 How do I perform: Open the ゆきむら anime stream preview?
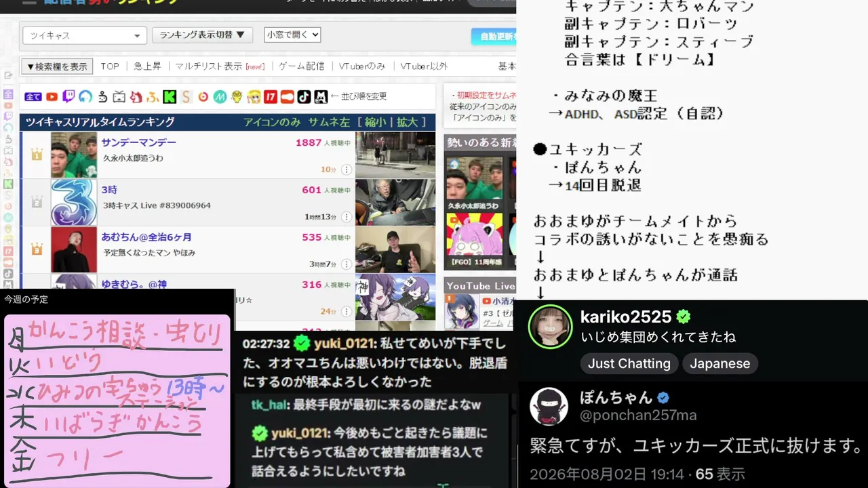pyautogui.click(x=395, y=297)
